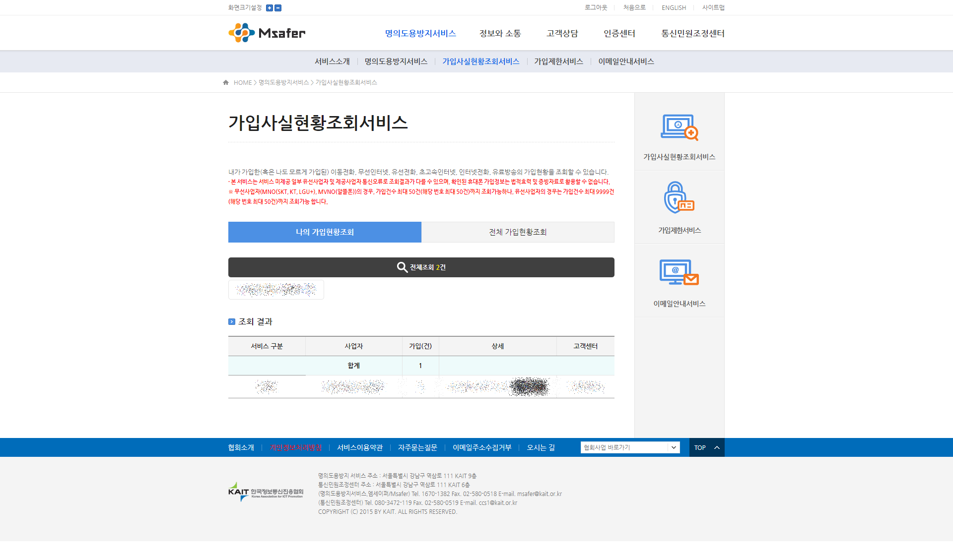Viewport: 953px width, 560px height.
Task: Click the zoom-in (+) icon in 화면크기설정
Action: point(269,7)
